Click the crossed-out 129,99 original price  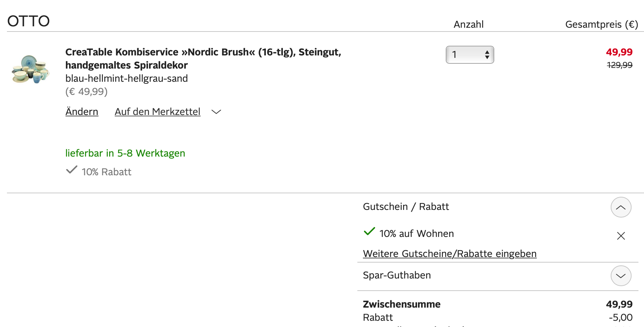[x=619, y=65]
